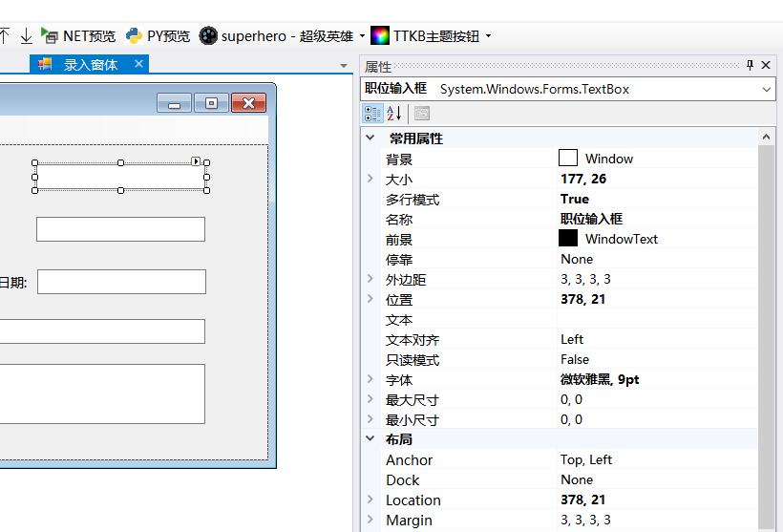Click the move-down arrow toolbar icon
Image resolution: width=783 pixels, height=532 pixels.
(26, 36)
